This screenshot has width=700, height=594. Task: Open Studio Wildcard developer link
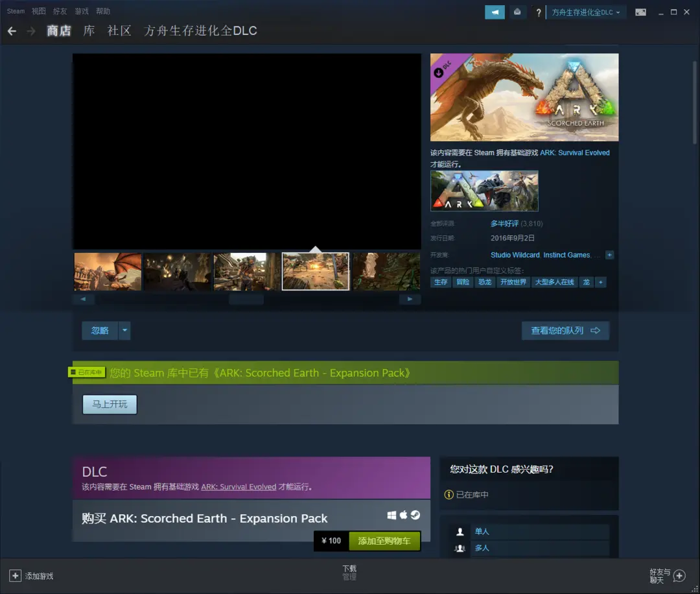[x=515, y=255]
